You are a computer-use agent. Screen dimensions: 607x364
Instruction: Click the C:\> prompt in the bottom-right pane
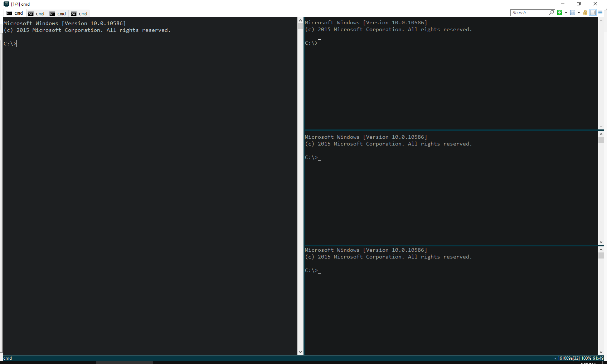(x=311, y=270)
